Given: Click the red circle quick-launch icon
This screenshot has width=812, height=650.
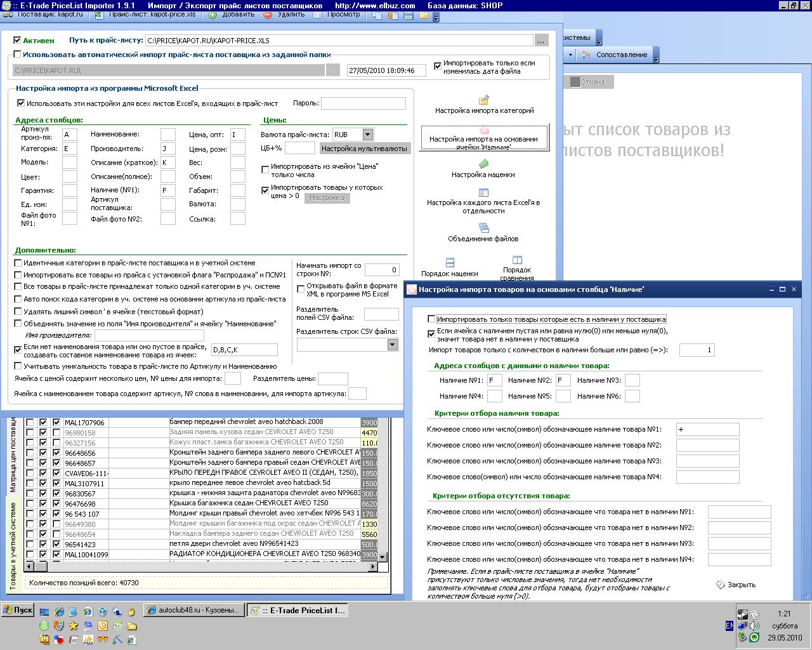Looking at the screenshot, I should tap(59, 639).
